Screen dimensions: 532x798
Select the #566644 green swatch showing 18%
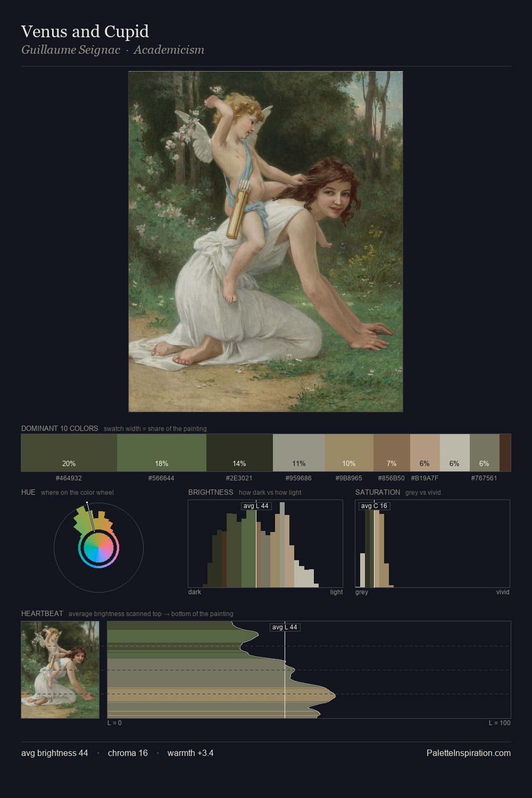(162, 453)
